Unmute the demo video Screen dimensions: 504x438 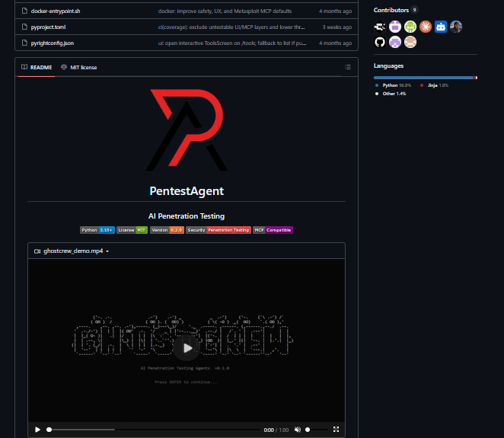click(x=298, y=430)
